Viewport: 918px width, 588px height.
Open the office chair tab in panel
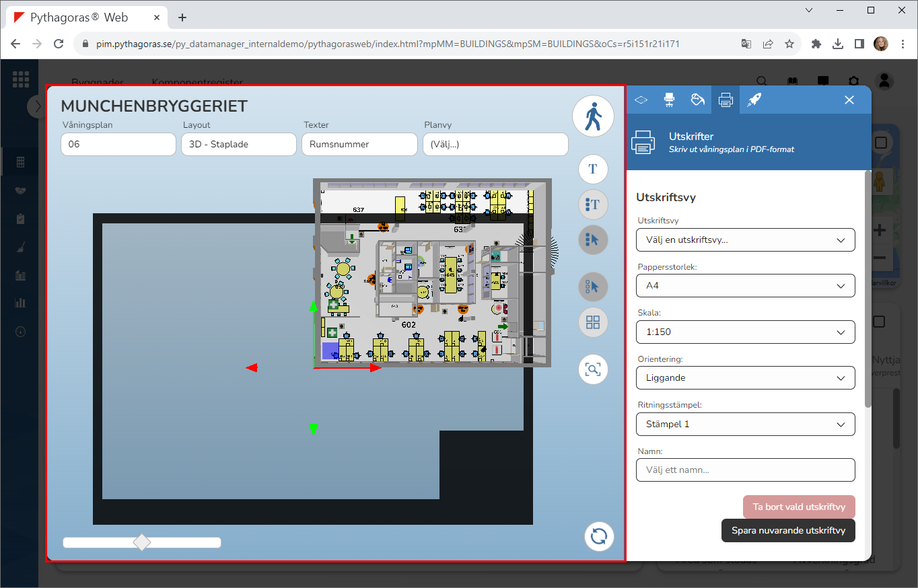click(669, 100)
